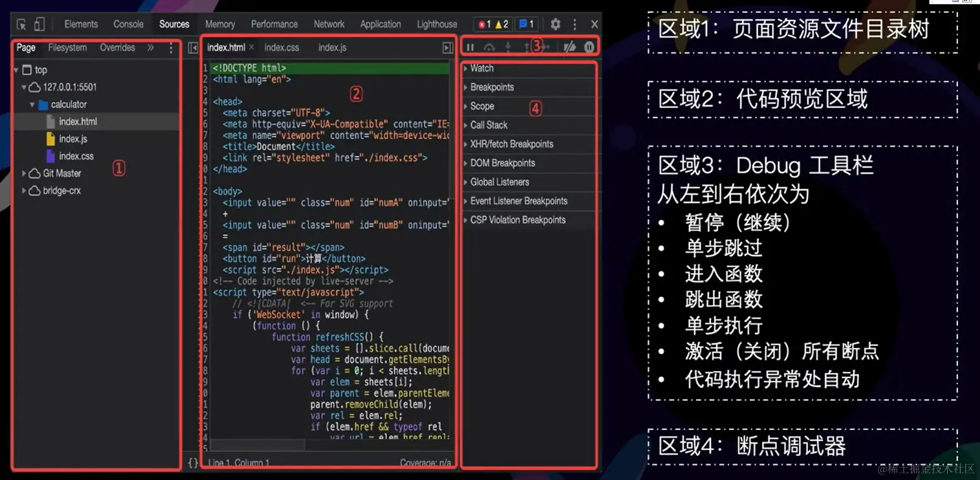Viewport: 980px width, 480px height.
Task: Click the pretty print braces icon
Action: [193, 463]
